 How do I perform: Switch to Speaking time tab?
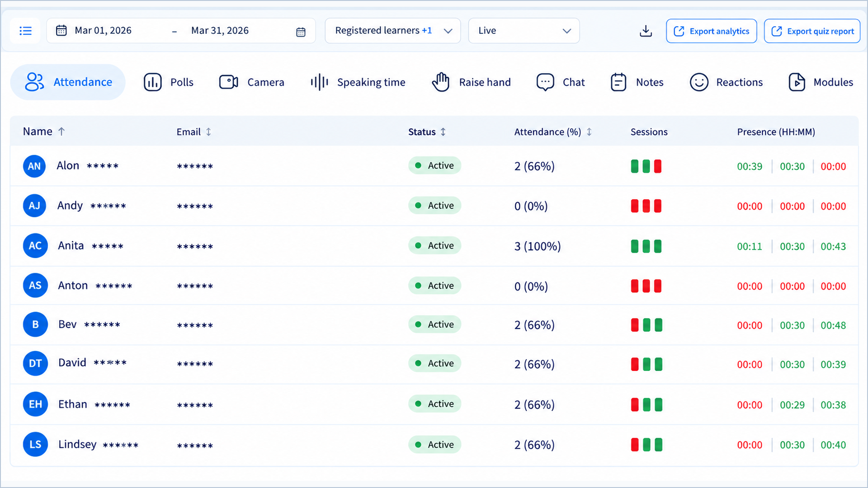pos(358,82)
